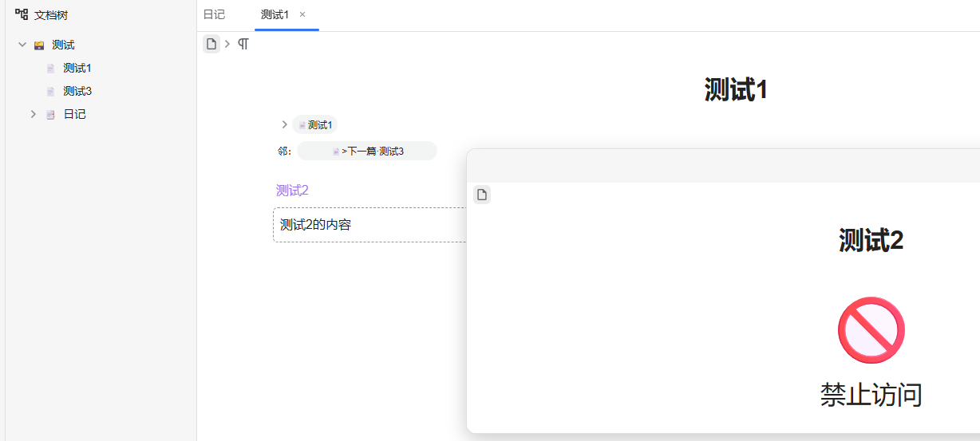Click the document icon beside 测试3

(51, 92)
